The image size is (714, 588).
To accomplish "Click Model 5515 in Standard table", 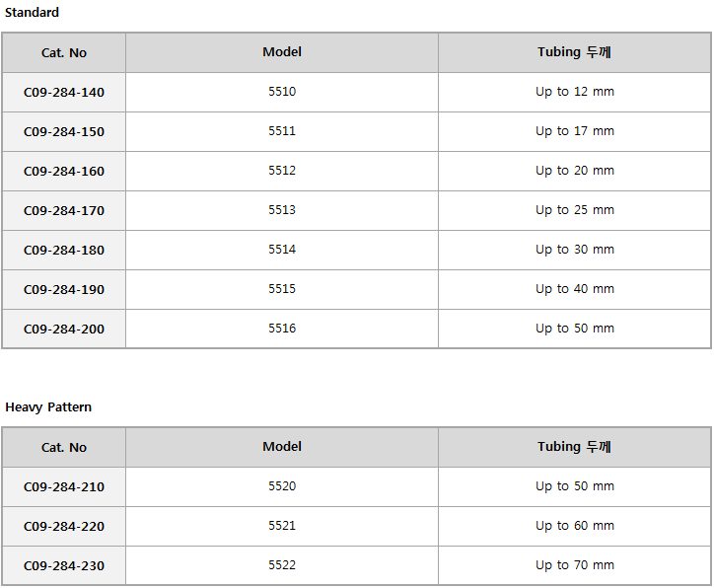I will click(x=282, y=289).
